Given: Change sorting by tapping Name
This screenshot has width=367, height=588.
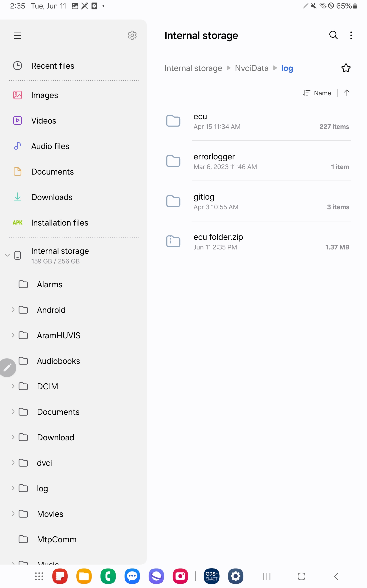Looking at the screenshot, I should pyautogui.click(x=322, y=93).
